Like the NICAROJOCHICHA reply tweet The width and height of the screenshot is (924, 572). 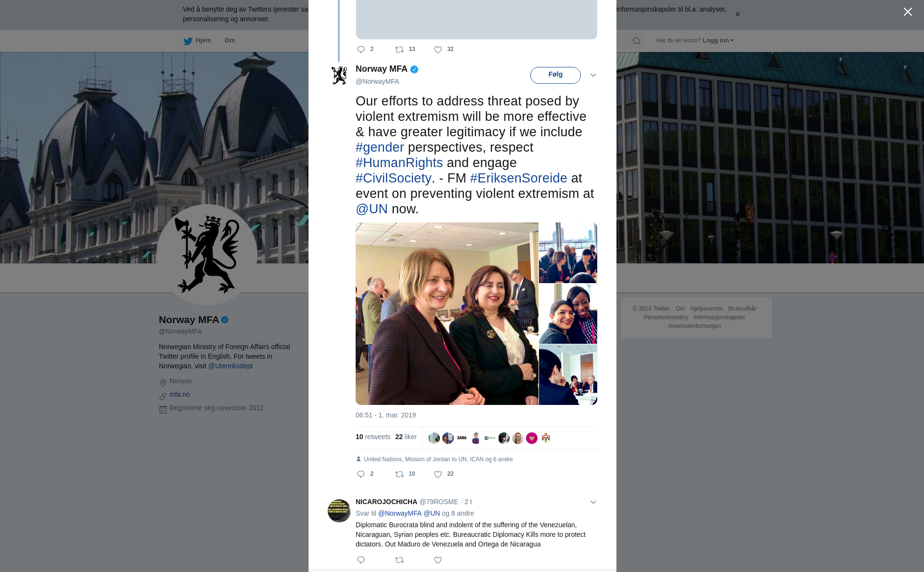438,560
